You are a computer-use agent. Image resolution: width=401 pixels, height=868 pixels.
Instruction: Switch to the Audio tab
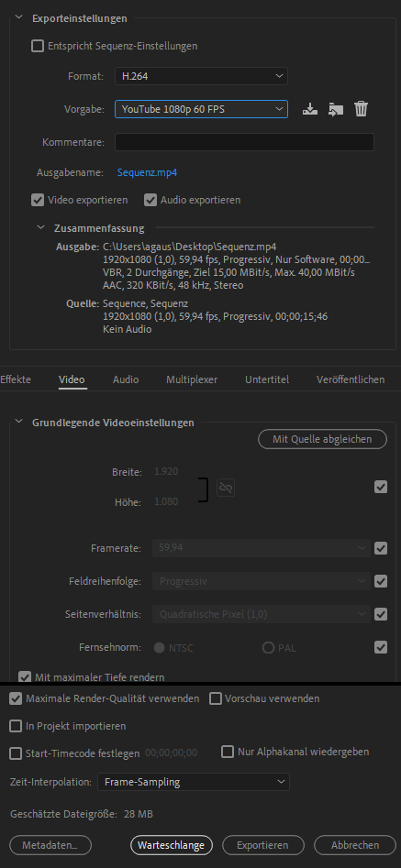coord(126,379)
